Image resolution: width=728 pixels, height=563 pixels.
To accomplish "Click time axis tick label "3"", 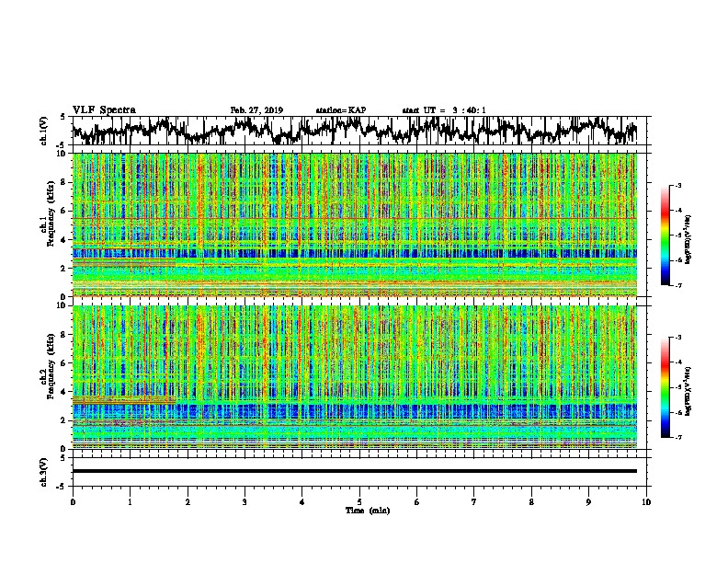I will 245,502.
